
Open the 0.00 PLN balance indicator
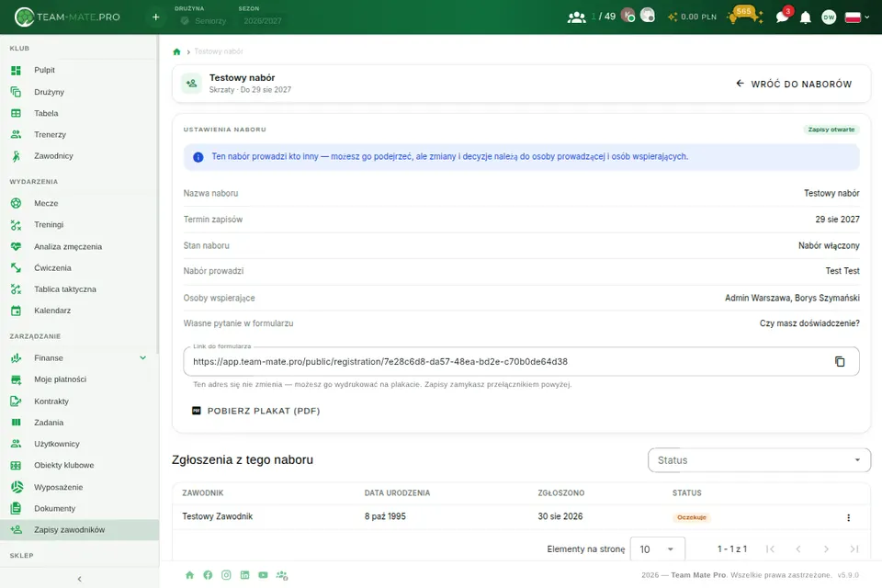coord(692,17)
